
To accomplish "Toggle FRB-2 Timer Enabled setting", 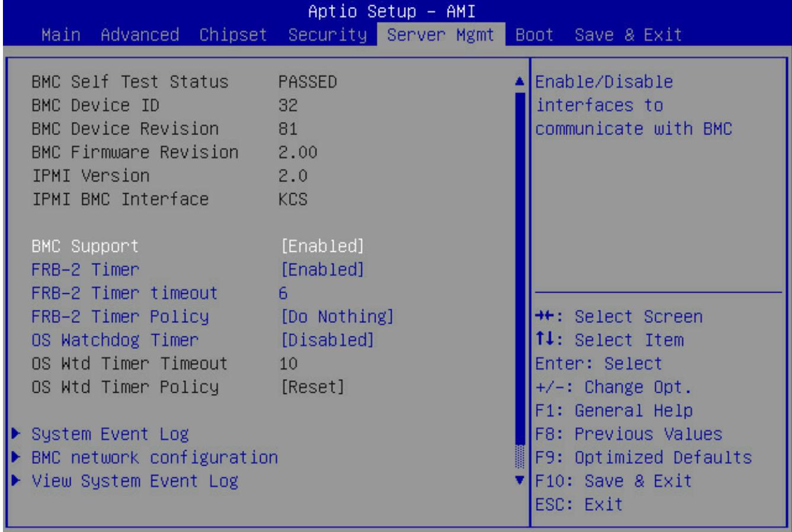I will coord(322,270).
